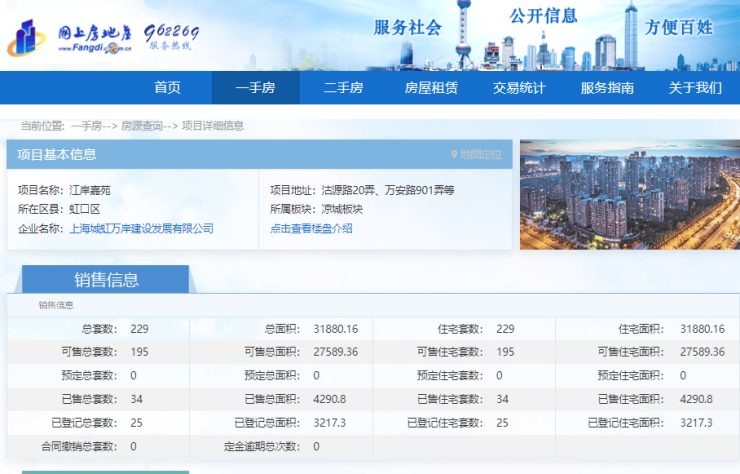Viewport: 740px width, 474px height.
Task: Click 点击查看楼盘介绍 link
Action: 311,228
